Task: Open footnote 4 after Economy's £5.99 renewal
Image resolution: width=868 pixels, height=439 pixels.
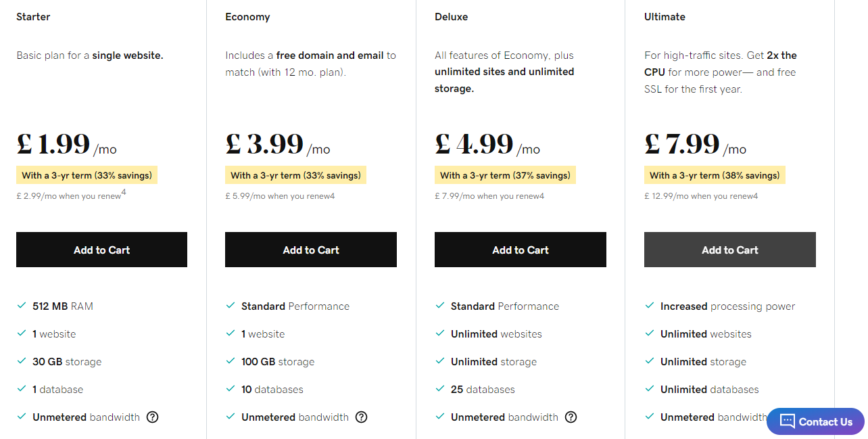Action: [x=332, y=196]
